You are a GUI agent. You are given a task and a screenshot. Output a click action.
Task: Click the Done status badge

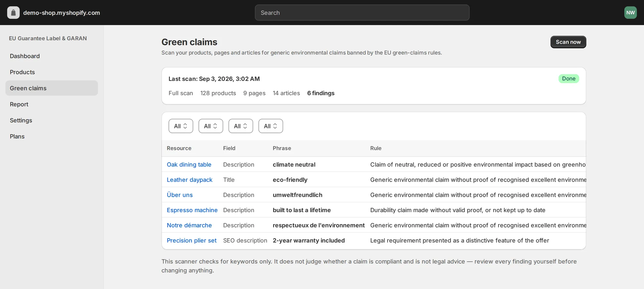pos(569,79)
